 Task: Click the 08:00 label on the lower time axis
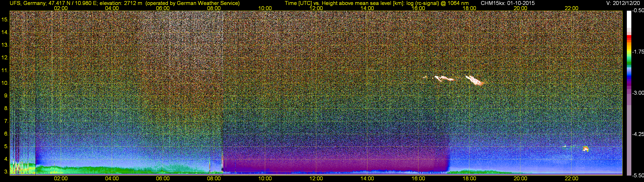point(214,179)
